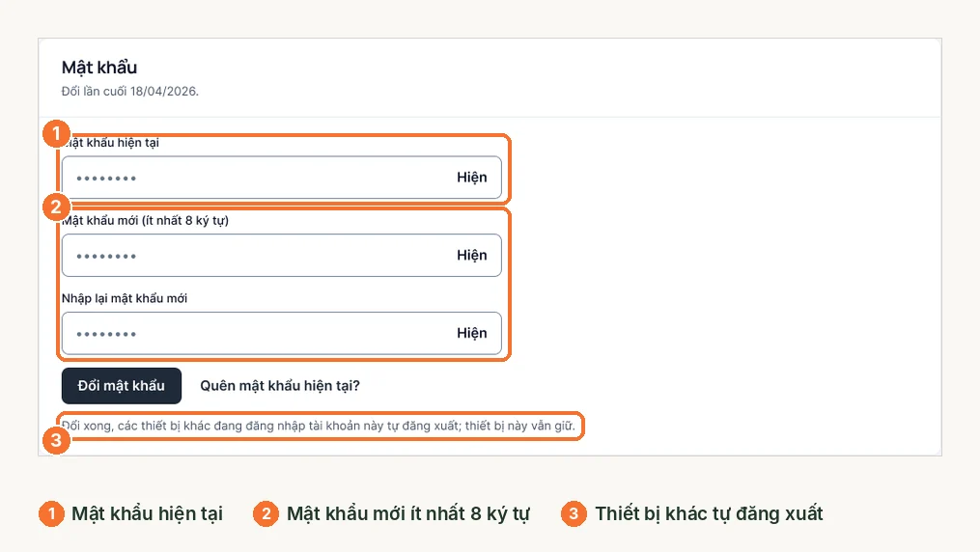The height and width of the screenshot is (552, 980).
Task: Click the label Mật khẩu mới (ít nhất 8 ký tự)
Action: pyautogui.click(x=145, y=220)
